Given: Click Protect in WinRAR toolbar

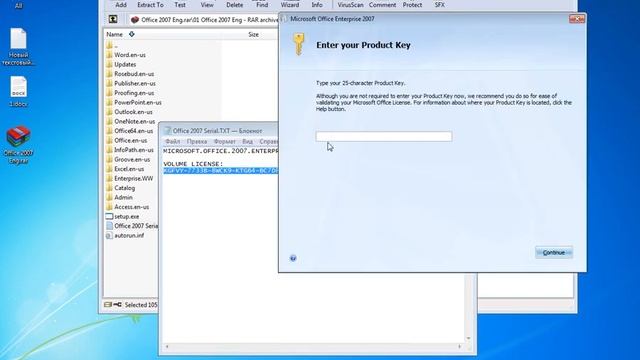Looking at the screenshot, I should 412,5.
